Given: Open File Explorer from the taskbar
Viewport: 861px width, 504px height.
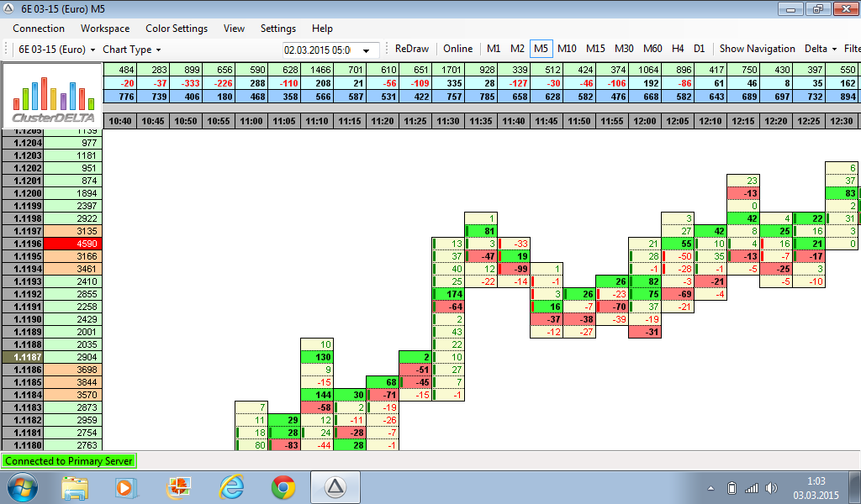Looking at the screenshot, I should (75, 487).
